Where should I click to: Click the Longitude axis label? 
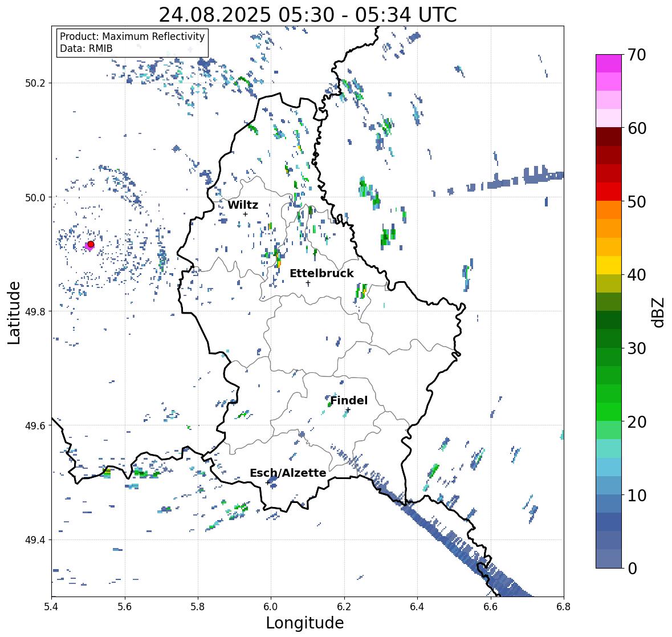(305, 623)
